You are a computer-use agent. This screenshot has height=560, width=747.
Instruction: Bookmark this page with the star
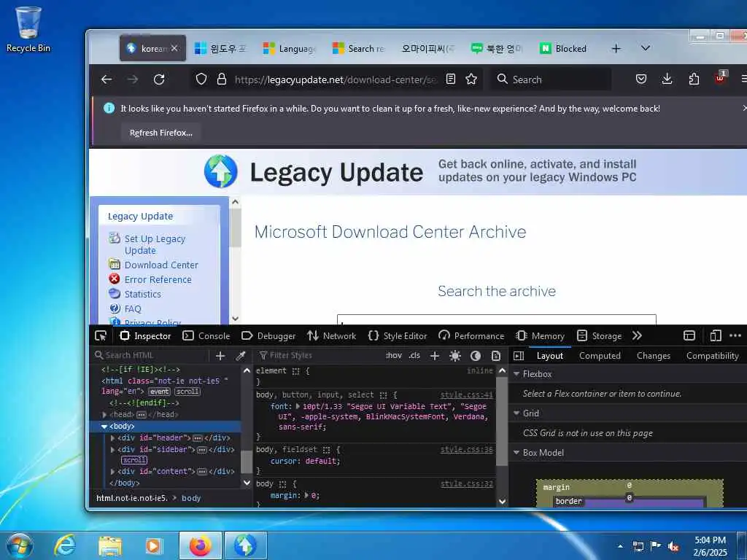coord(471,79)
